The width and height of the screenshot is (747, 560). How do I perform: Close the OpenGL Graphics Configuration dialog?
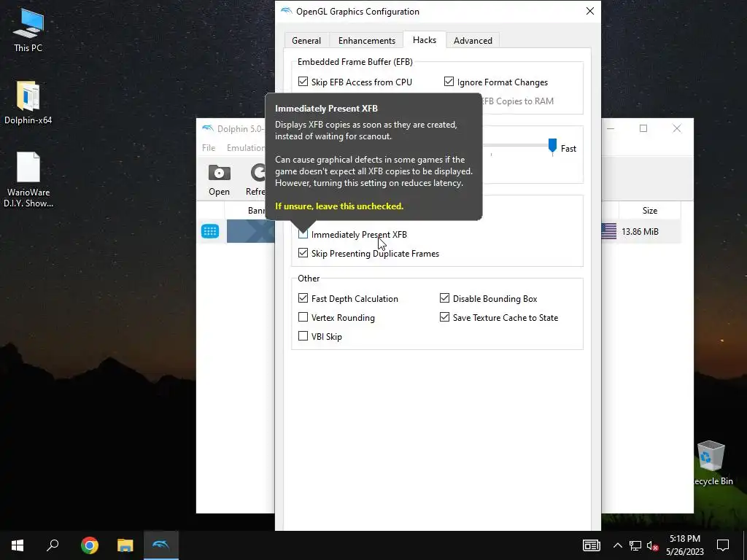[589, 11]
